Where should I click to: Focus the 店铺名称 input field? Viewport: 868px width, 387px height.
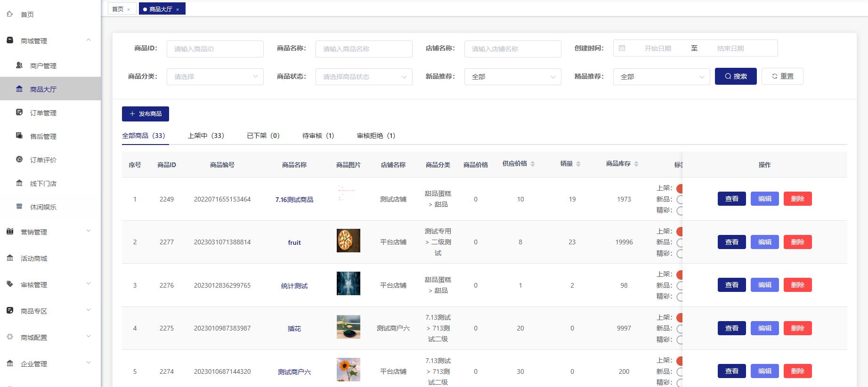tap(513, 49)
